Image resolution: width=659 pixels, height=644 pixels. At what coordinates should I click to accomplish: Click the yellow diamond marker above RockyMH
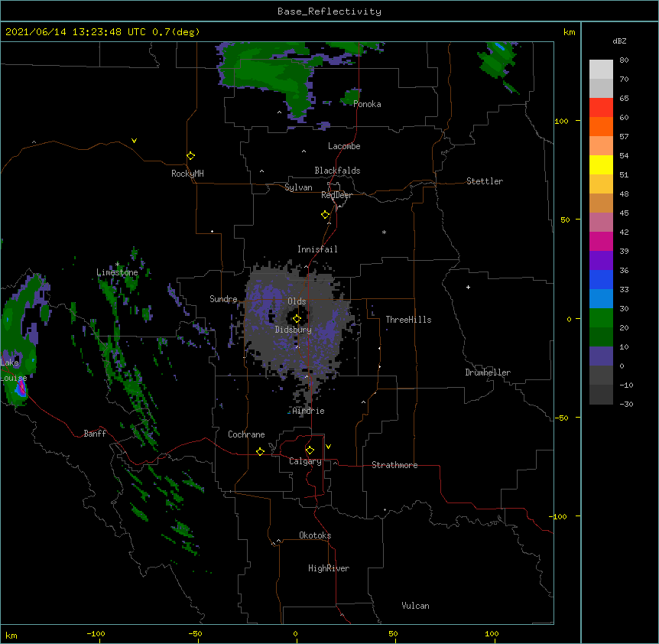pyautogui.click(x=190, y=155)
